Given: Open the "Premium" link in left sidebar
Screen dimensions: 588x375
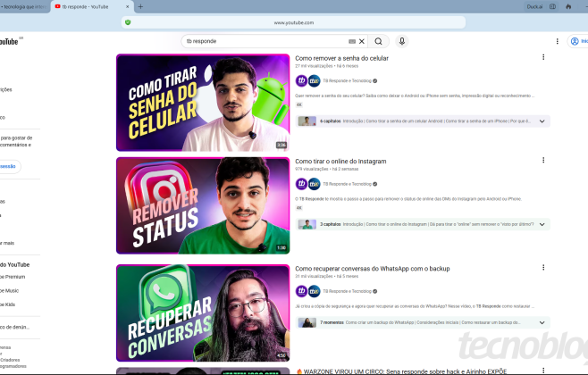Looking at the screenshot, I should tap(13, 277).
